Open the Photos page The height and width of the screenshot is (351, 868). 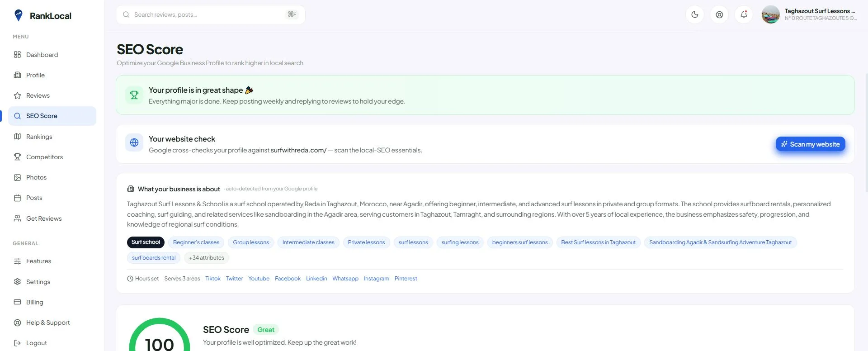pos(52,177)
